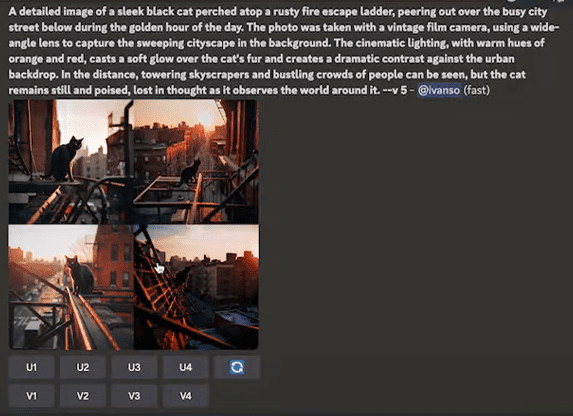The image size is (573, 416).
Task: Open the @ivanso user mention
Action: pyautogui.click(x=439, y=90)
